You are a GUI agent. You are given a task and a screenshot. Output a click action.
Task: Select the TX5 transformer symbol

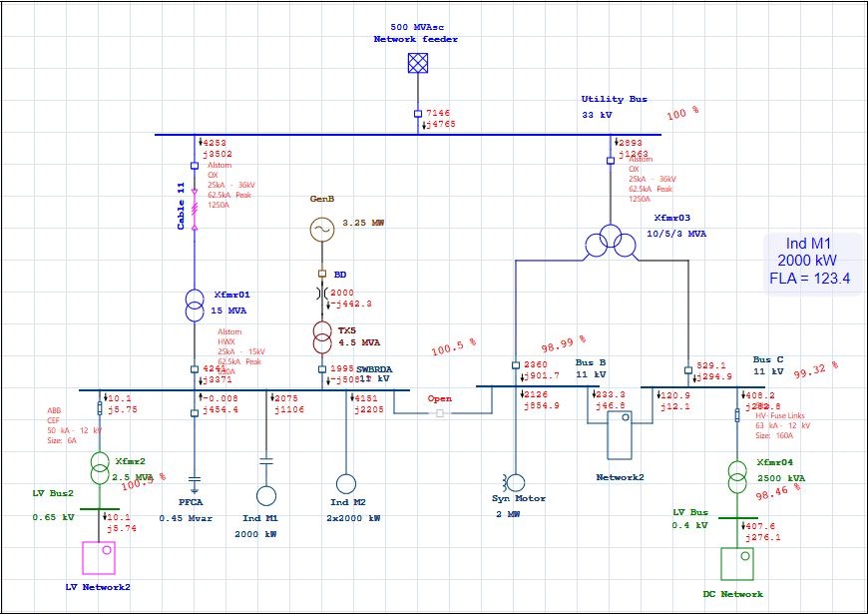click(x=322, y=337)
